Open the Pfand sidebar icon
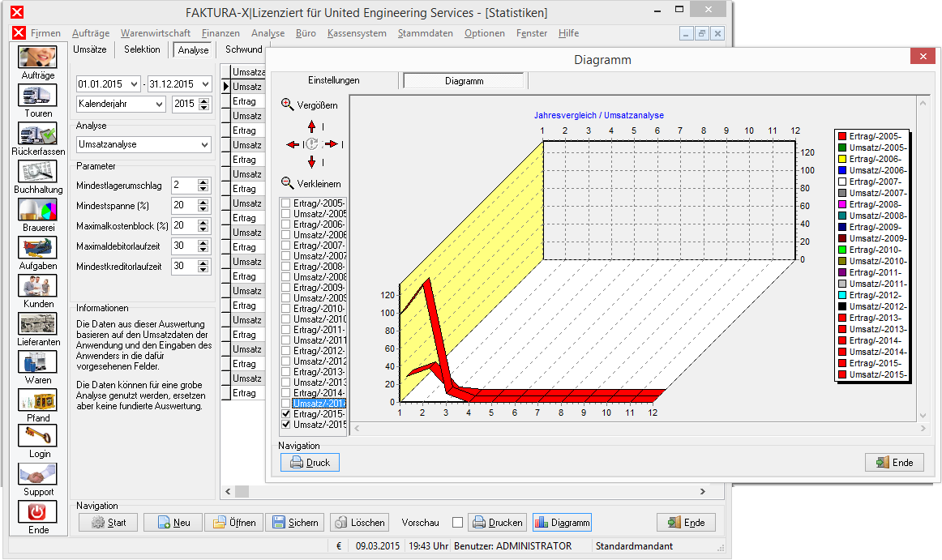Screen dimensions: 942x560 [x=37, y=400]
